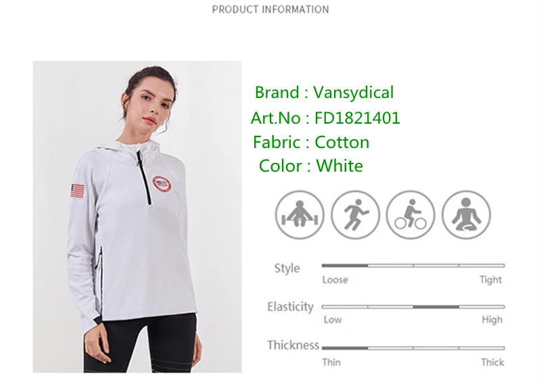This screenshot has width=541, height=392.
Task: Click the Thick label under Thickness
Action: 492,362
